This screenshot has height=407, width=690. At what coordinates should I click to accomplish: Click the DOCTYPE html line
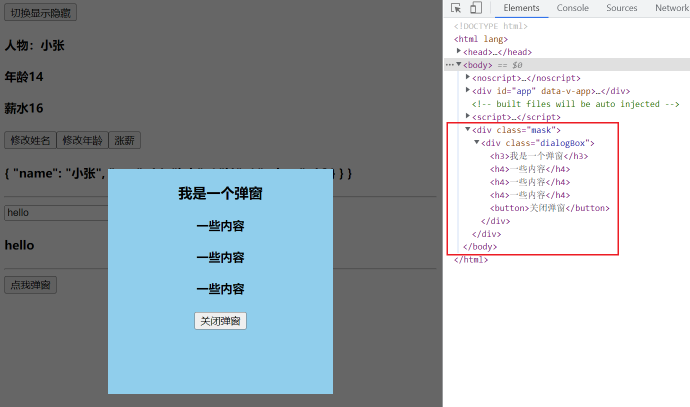[x=491, y=26]
